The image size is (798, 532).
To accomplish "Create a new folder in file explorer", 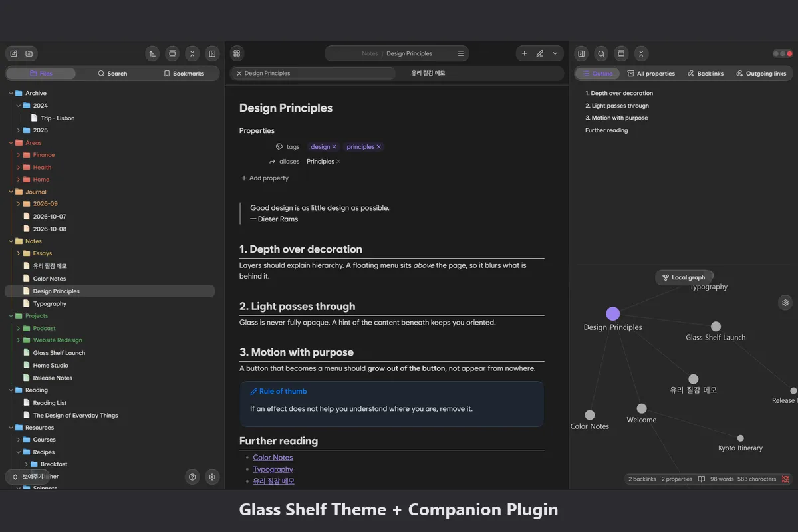I will [29, 53].
